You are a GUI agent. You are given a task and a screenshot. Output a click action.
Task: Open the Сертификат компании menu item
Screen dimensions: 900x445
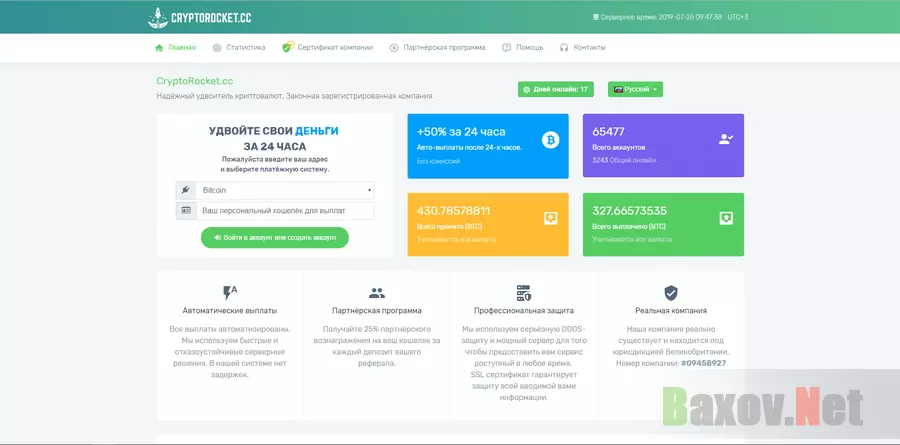tap(328, 48)
